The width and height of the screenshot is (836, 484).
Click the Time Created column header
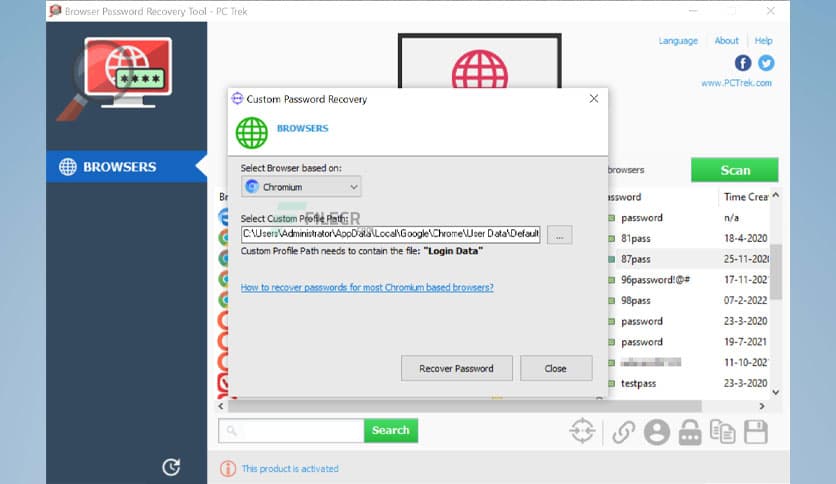(x=745, y=197)
